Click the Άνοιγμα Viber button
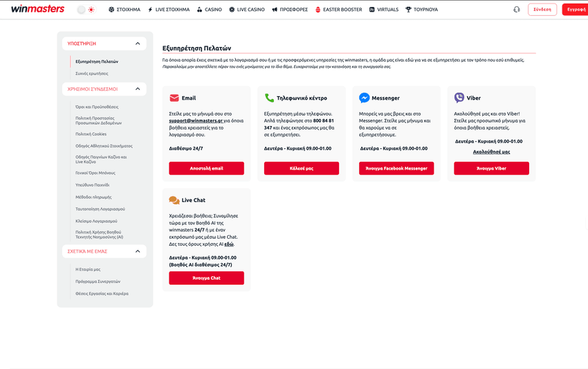588x369 pixels. pyautogui.click(x=491, y=168)
